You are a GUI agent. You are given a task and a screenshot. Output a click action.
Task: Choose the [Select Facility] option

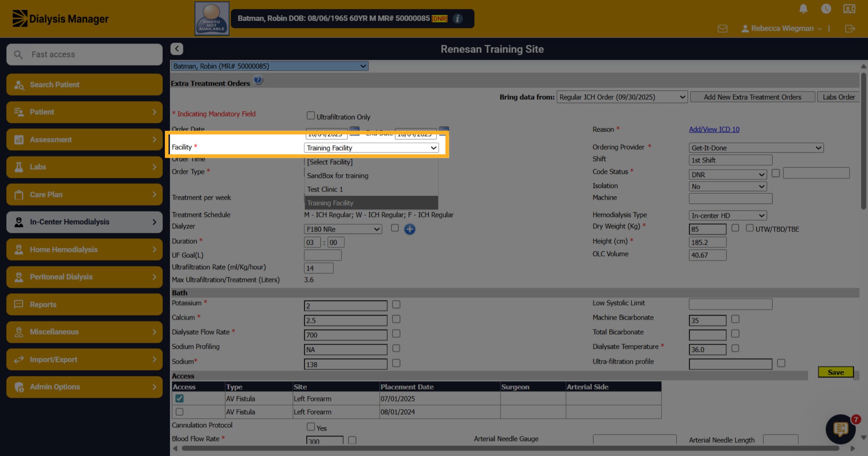tap(371, 162)
